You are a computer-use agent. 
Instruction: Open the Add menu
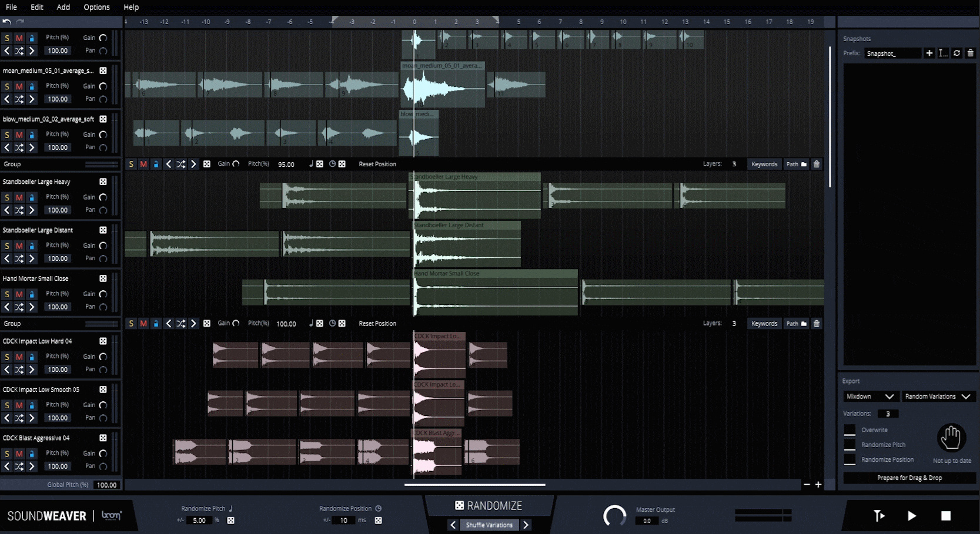[x=63, y=7]
